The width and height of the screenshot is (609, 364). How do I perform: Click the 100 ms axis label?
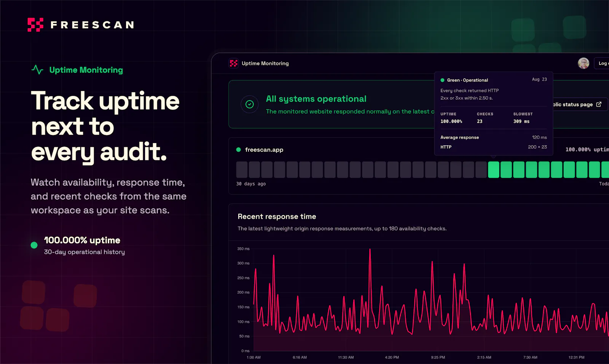pyautogui.click(x=244, y=322)
